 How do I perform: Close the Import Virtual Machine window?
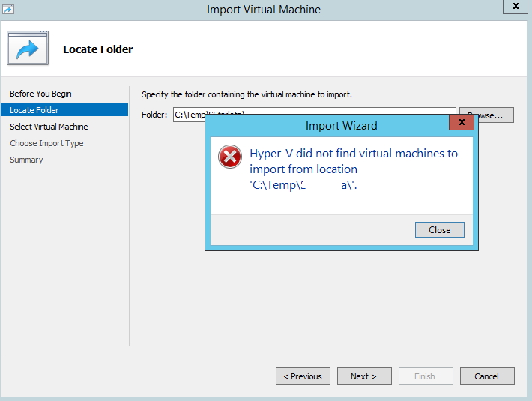pos(516,6)
